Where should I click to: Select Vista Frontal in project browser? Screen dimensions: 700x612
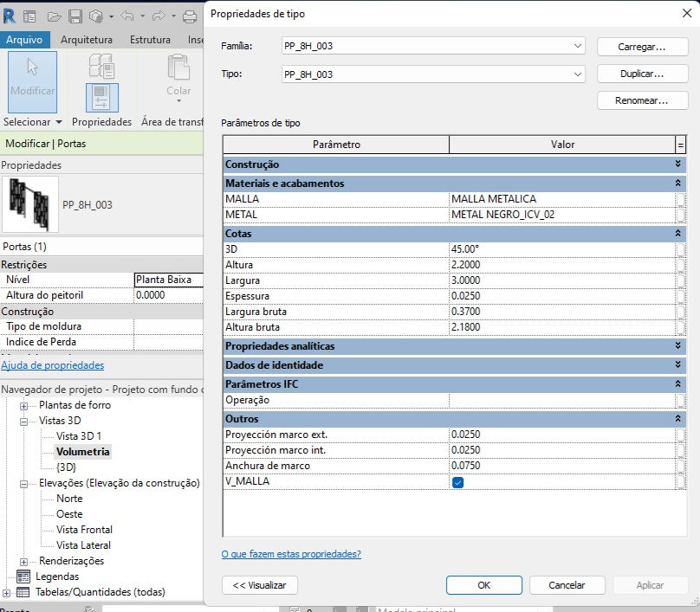click(x=84, y=530)
